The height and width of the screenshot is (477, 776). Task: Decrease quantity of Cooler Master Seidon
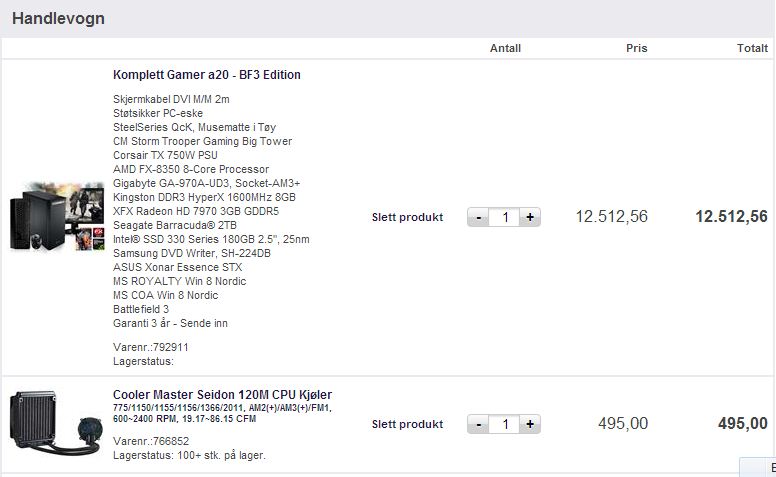point(478,424)
